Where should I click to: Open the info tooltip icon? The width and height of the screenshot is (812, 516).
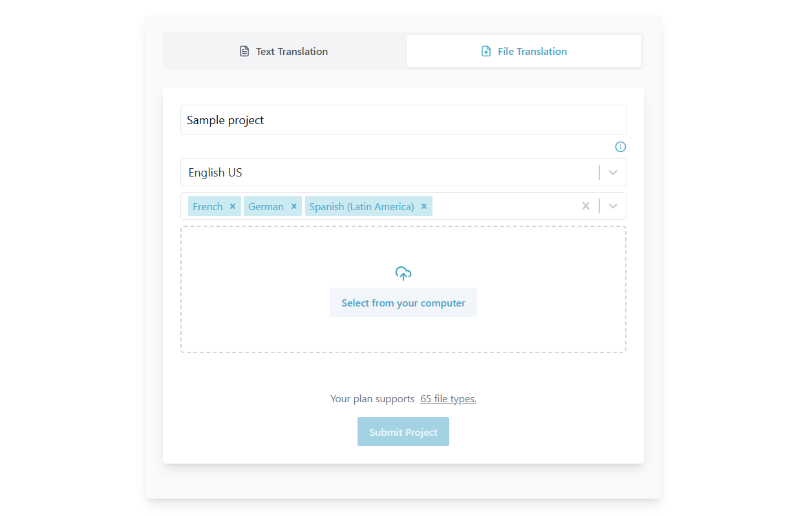(620, 147)
